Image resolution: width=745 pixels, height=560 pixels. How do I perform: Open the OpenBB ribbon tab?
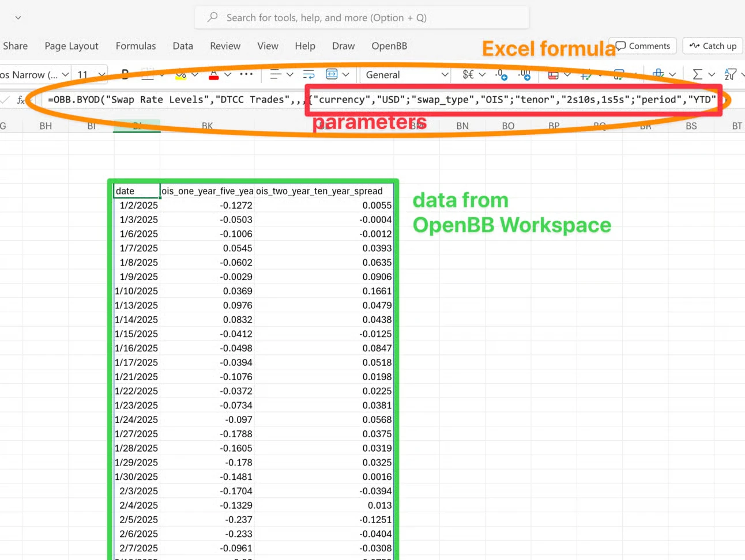[389, 46]
